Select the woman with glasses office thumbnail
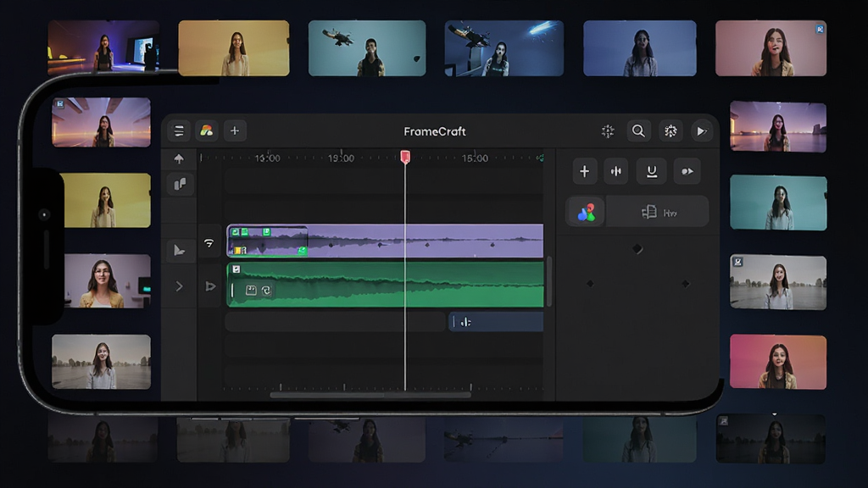The height and width of the screenshot is (488, 868). coord(108,281)
